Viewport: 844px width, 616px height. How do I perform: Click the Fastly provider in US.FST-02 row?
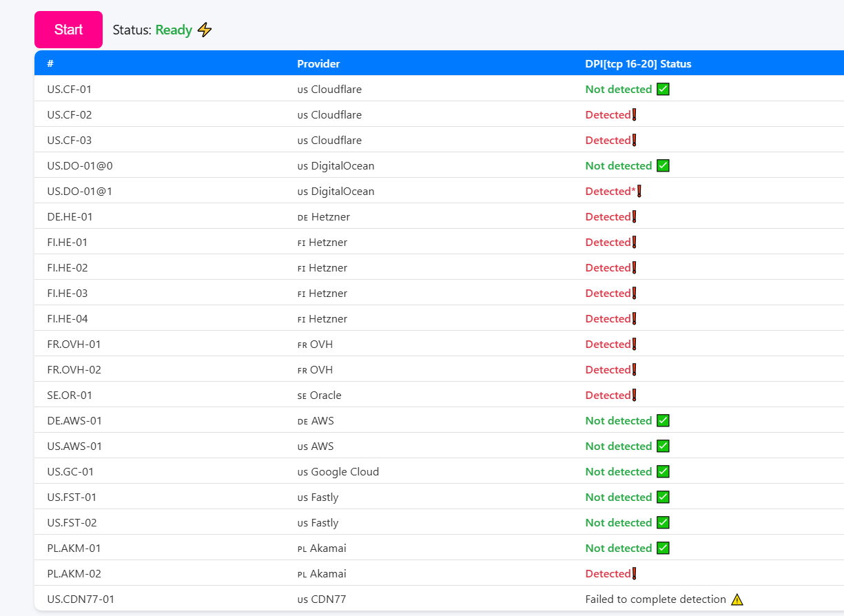pyautogui.click(x=318, y=522)
